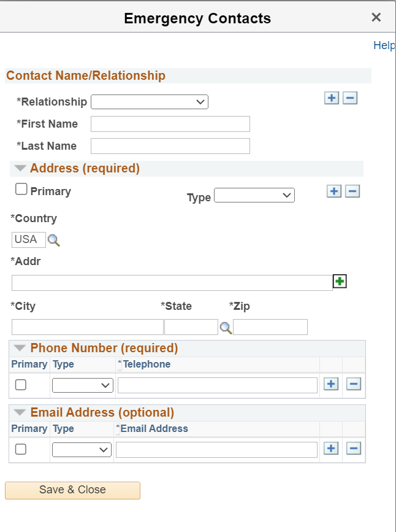Delete the contact row with minus icon
This screenshot has height=532, width=396.
point(350,98)
